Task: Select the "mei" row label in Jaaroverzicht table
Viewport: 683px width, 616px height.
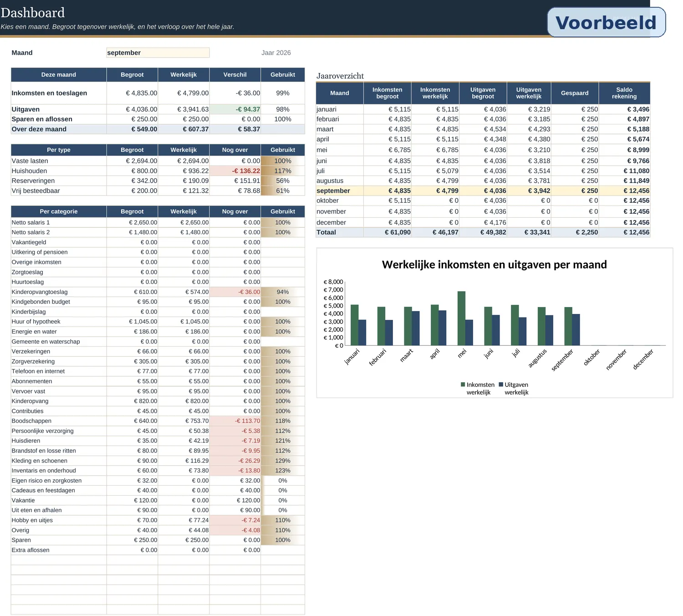Action: [322, 150]
